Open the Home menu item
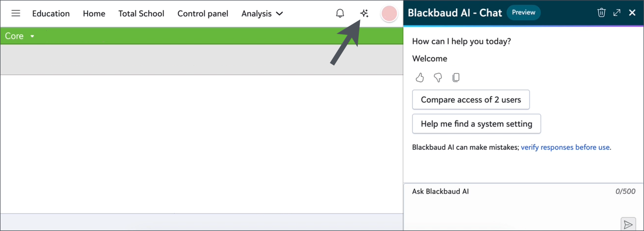The height and width of the screenshot is (231, 644). click(x=94, y=13)
